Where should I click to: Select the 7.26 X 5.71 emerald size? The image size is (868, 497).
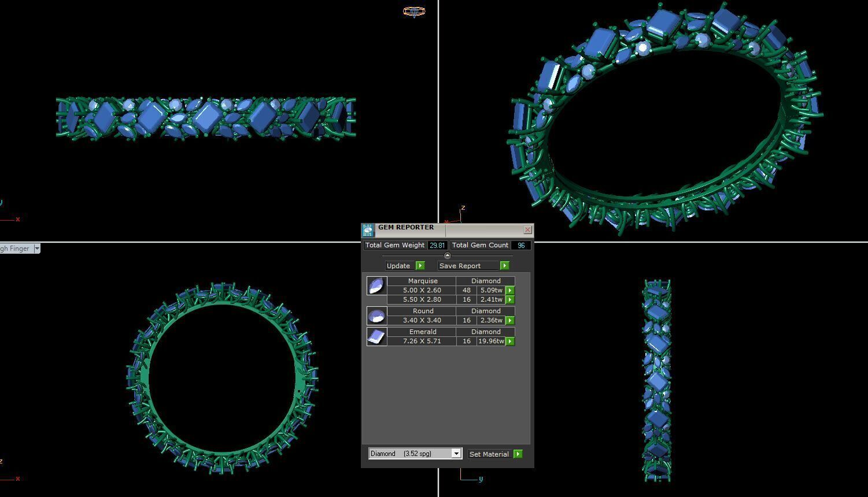[422, 341]
